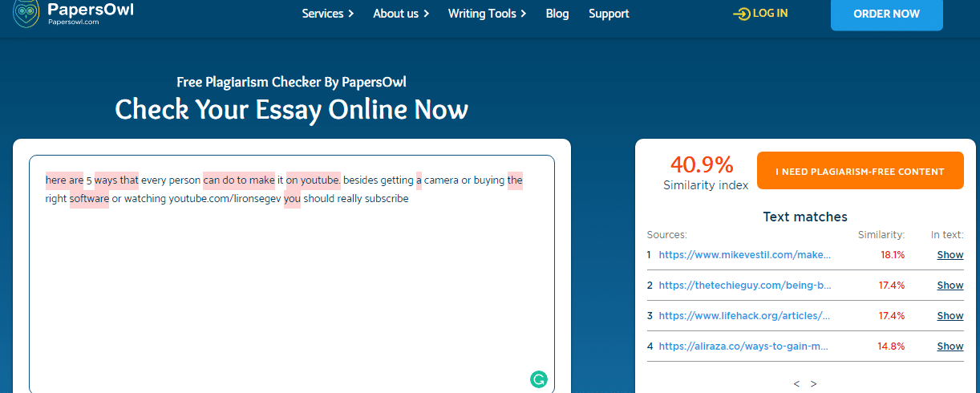
Task: Expand the Writing Tools menu
Action: [487, 14]
